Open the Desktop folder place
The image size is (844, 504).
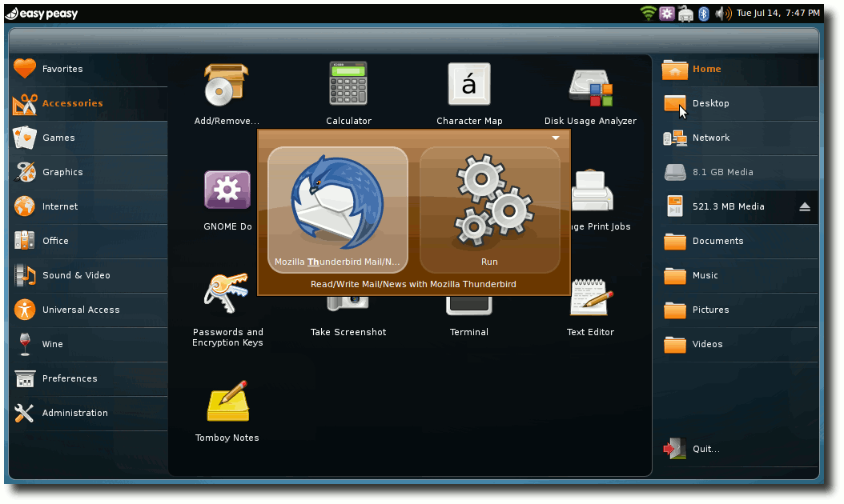(x=738, y=103)
